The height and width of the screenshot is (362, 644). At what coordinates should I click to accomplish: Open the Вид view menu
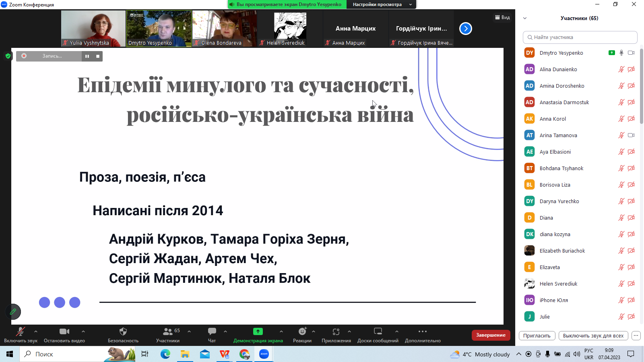tap(502, 17)
